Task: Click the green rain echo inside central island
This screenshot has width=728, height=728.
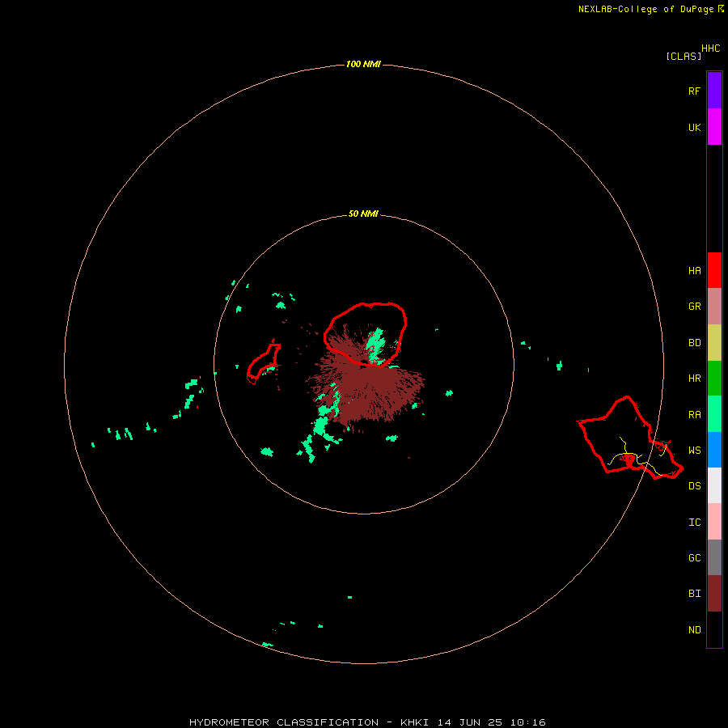Action: pyautogui.click(x=375, y=346)
